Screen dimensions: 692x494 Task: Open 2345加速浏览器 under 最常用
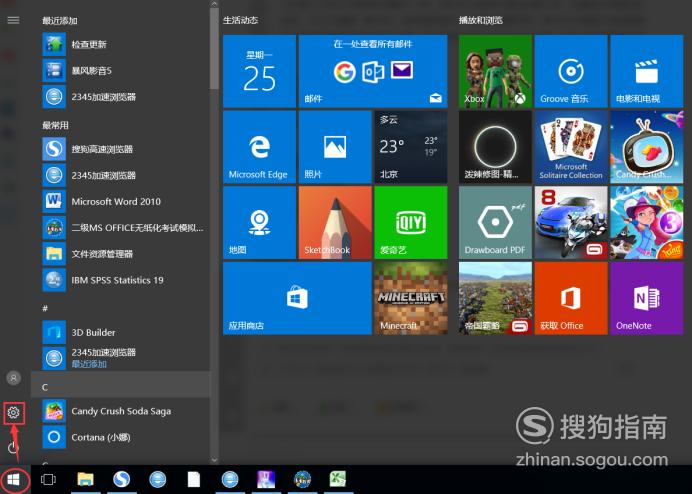click(x=120, y=175)
